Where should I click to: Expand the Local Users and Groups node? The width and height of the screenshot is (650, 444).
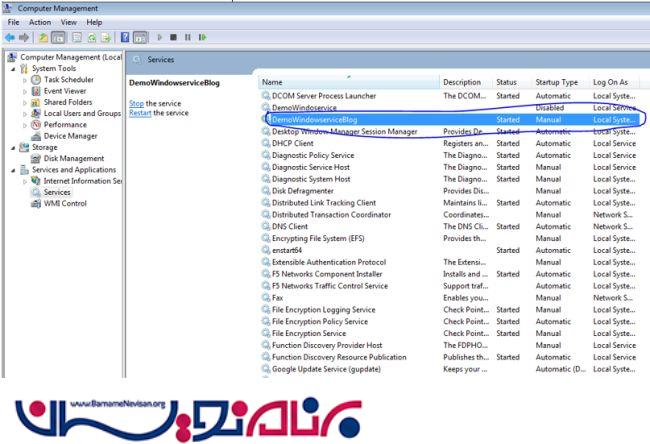(x=25, y=114)
